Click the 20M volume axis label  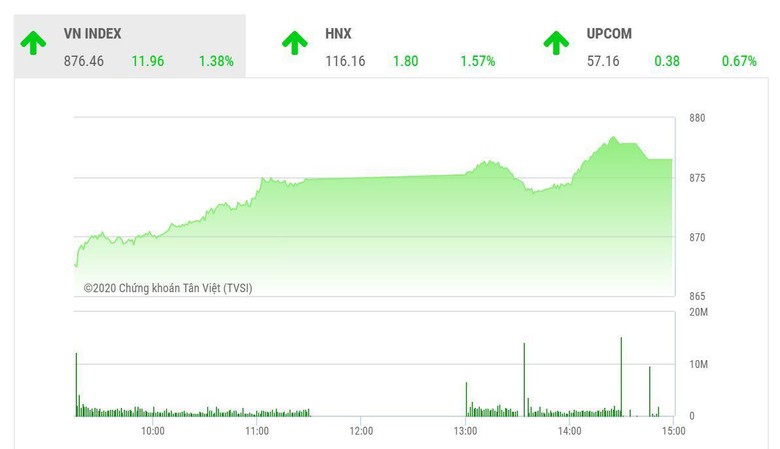click(699, 313)
